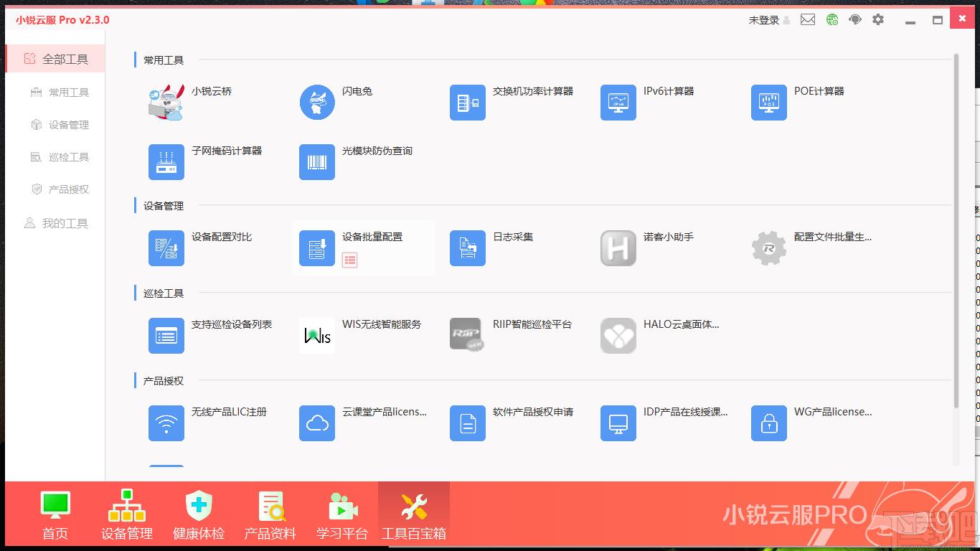Image resolution: width=980 pixels, height=551 pixels.
Task: Open the 交换机功率计算器 icon
Action: point(468,102)
